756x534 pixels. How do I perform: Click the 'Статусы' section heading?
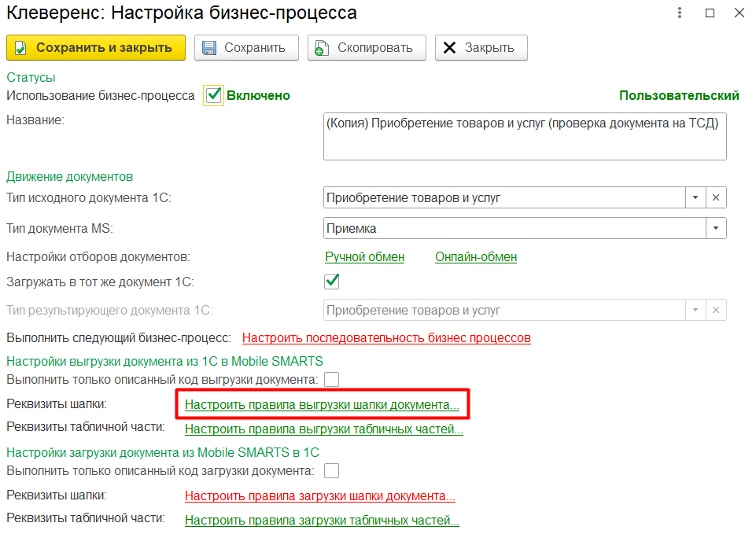[x=31, y=77]
